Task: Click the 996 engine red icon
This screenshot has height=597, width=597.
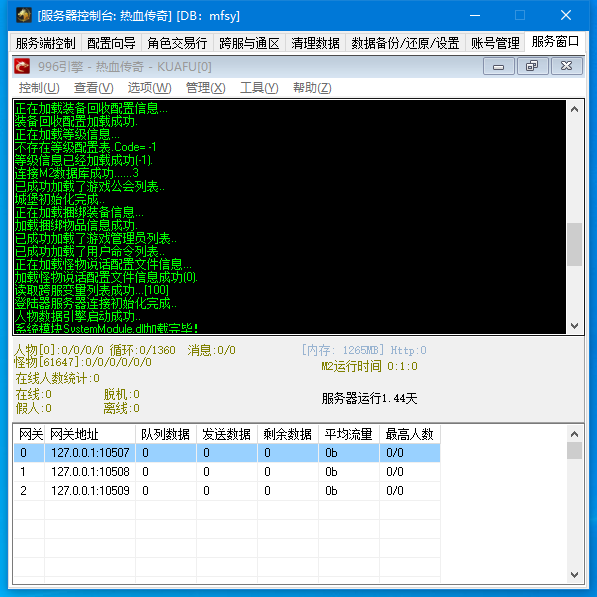Action: coord(22,66)
